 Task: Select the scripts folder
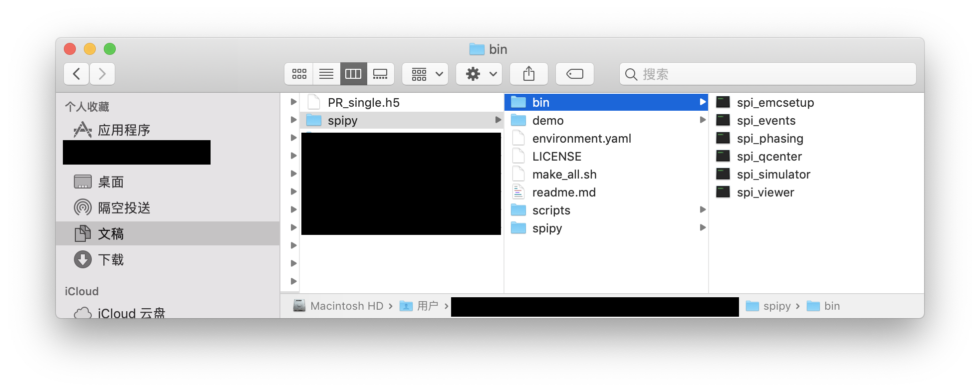(606, 210)
